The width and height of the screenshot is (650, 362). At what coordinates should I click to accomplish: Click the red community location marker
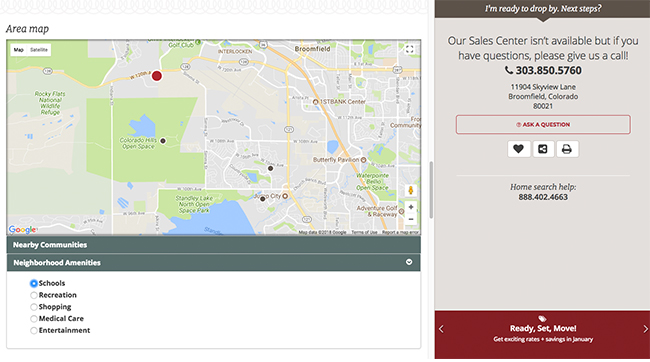click(x=157, y=76)
